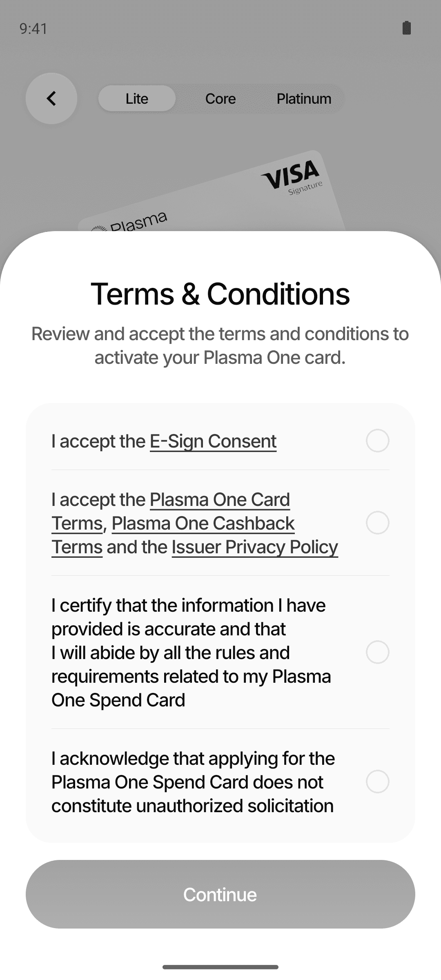
Task: Open the Issuer Privacy Policy link
Action: pos(255,547)
